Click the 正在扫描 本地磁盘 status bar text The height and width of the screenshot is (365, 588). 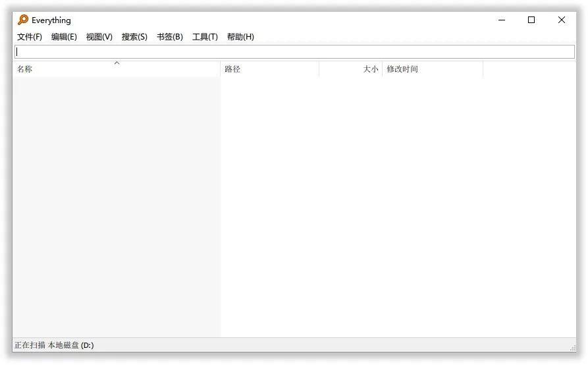pyautogui.click(x=54, y=345)
